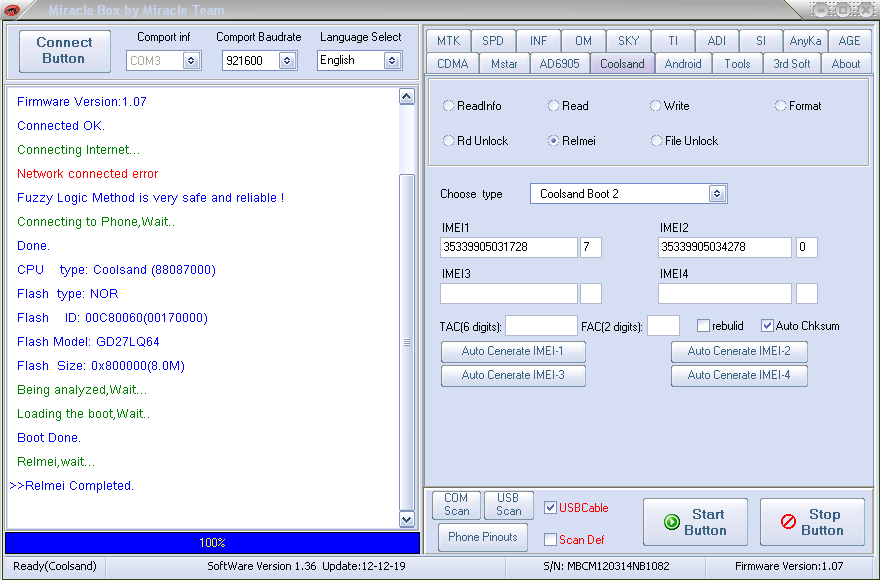Click the red Stop Button
The image size is (880, 580).
[812, 522]
